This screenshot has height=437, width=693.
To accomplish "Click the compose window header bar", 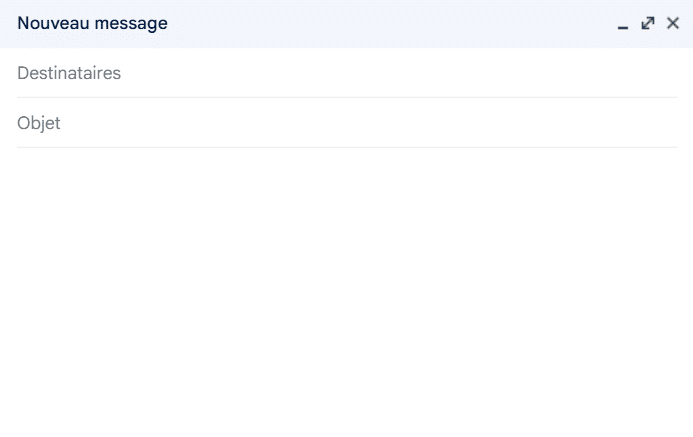I will tap(390, 23).
